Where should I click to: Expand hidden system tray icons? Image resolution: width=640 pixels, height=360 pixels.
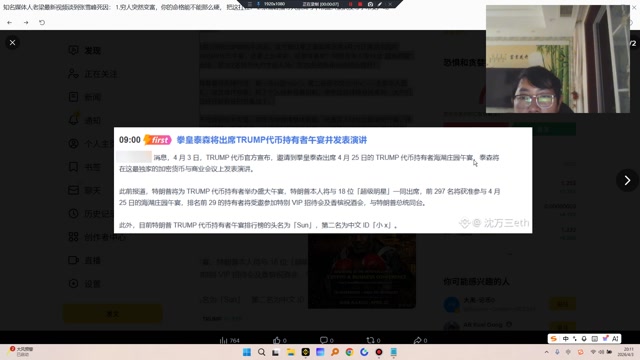point(547,352)
